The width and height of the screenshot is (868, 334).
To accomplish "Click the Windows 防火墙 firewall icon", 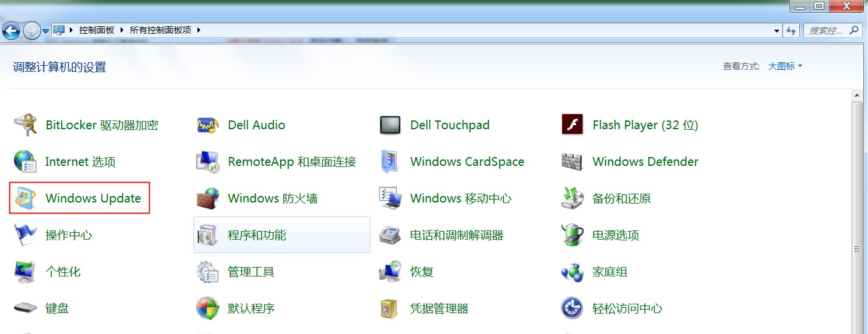I will [x=208, y=198].
